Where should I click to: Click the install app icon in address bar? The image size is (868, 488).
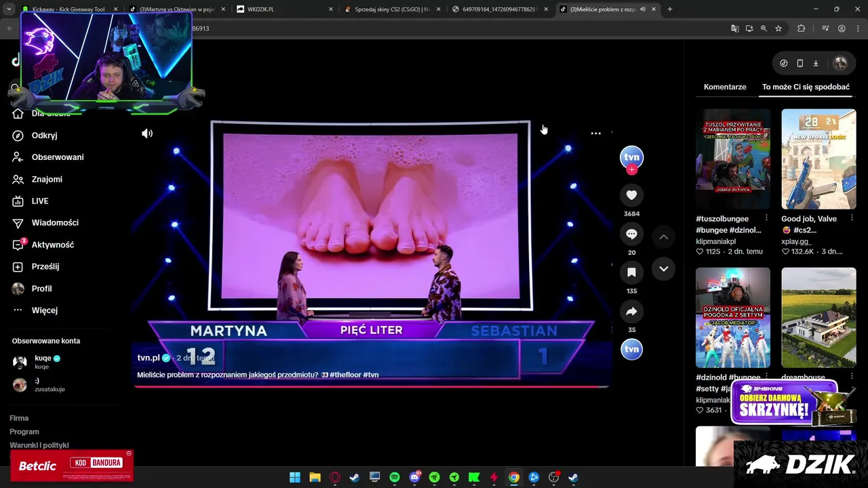click(x=749, y=28)
